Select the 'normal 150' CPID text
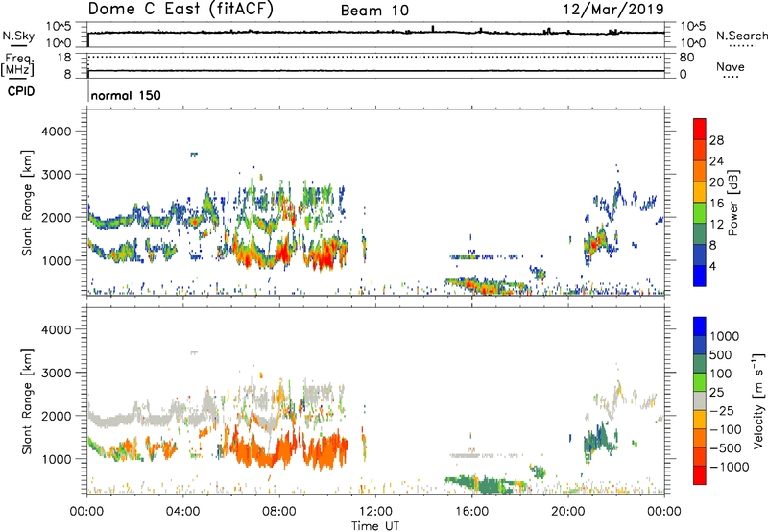 126,95
